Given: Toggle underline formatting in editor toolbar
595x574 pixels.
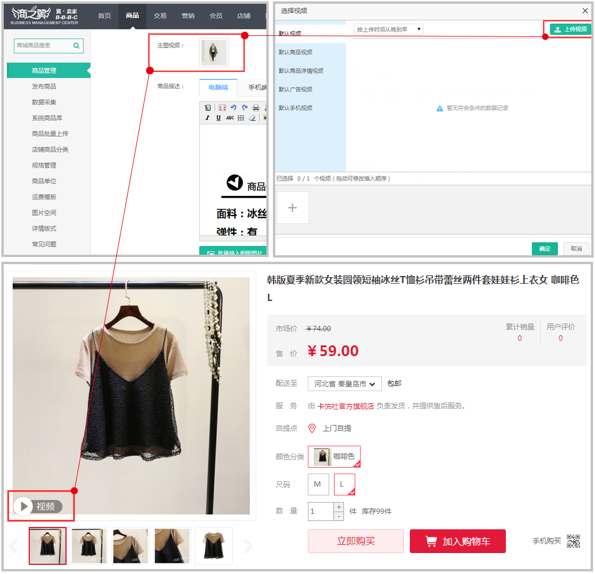Looking at the screenshot, I should click(218, 118).
